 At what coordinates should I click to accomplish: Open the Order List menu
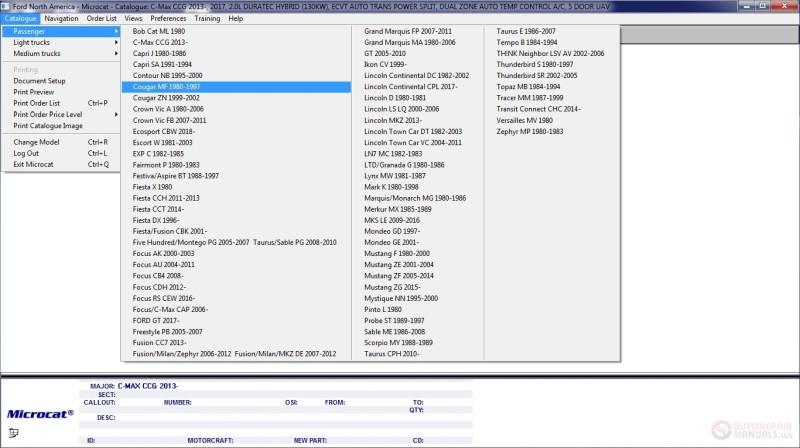[101, 18]
